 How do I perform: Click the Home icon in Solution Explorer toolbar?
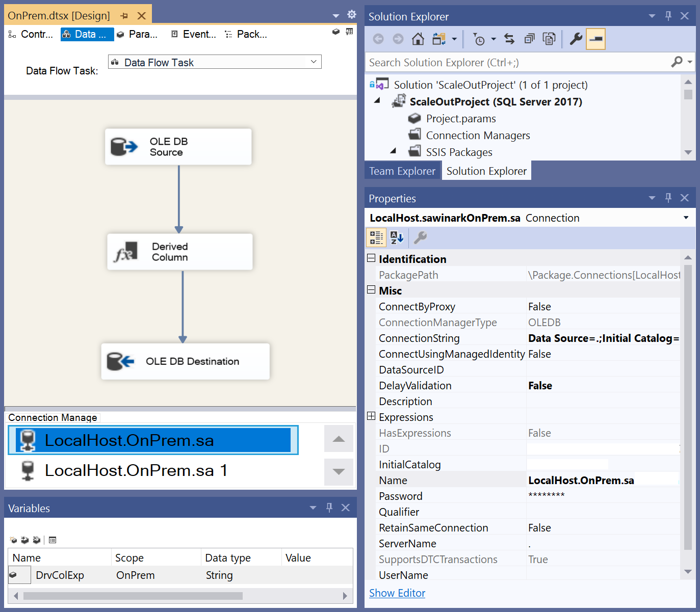tap(418, 39)
